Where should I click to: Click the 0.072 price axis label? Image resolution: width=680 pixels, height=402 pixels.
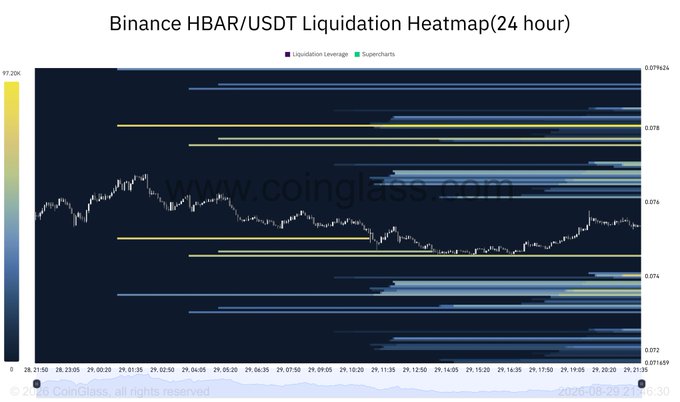point(652,350)
